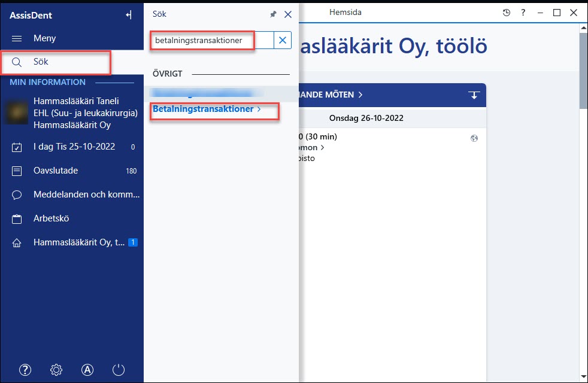Click the power logout icon

tap(119, 370)
